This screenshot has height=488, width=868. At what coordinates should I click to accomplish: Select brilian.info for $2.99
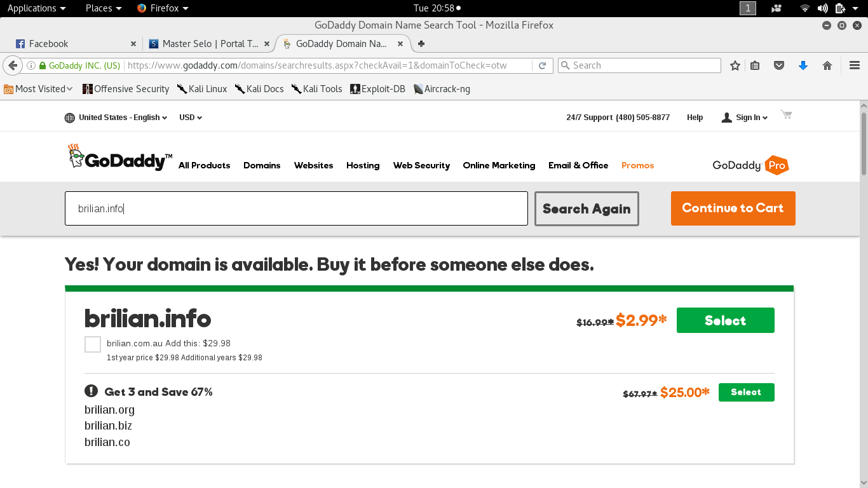(725, 320)
